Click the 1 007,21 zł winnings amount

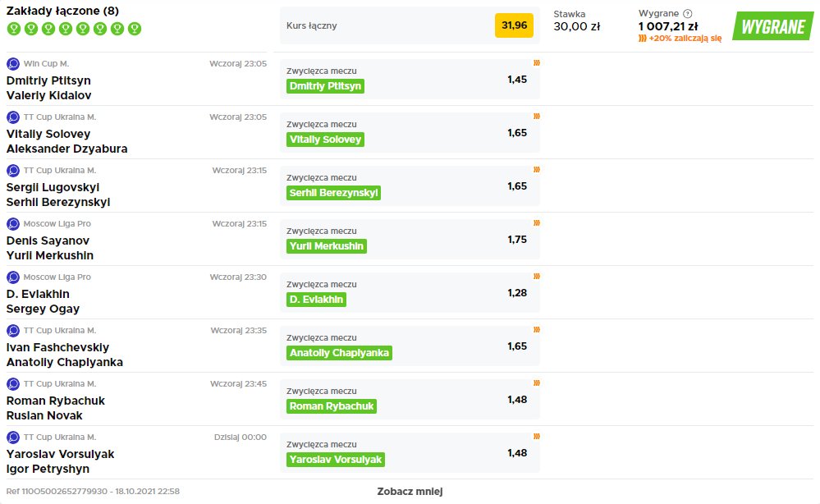(x=668, y=26)
